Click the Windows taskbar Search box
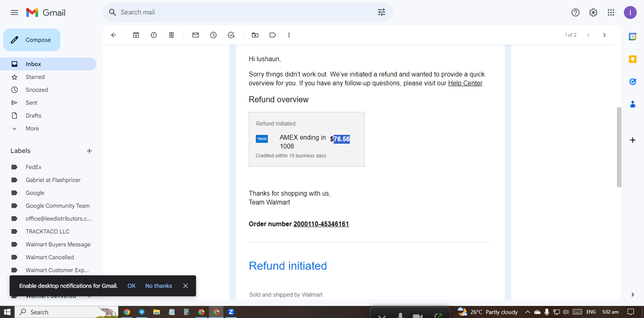This screenshot has height=318, width=644. click(67, 312)
